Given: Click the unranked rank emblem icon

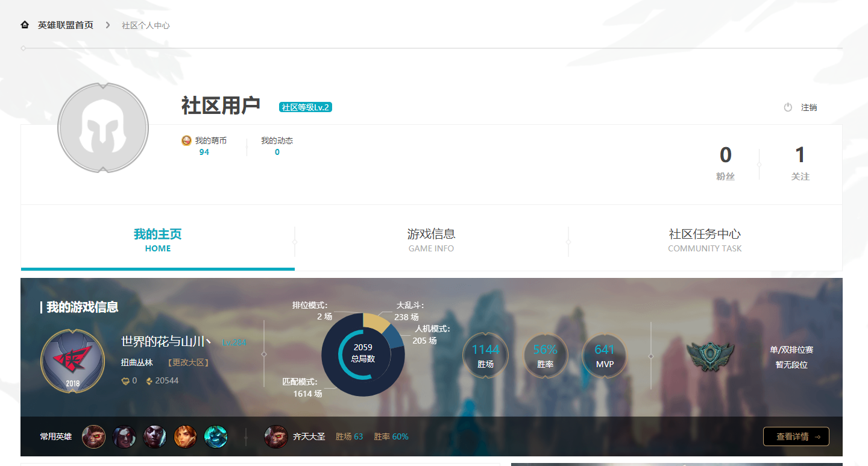Looking at the screenshot, I should click(x=710, y=356).
